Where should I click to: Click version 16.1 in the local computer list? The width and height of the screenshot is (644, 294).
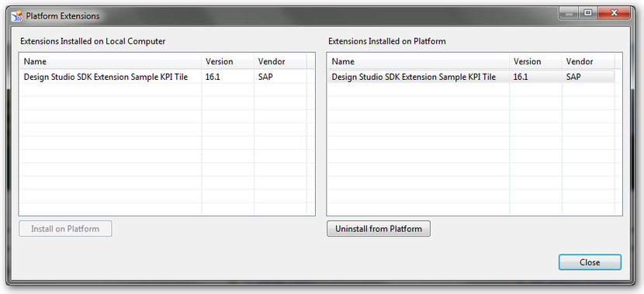pyautogui.click(x=213, y=77)
